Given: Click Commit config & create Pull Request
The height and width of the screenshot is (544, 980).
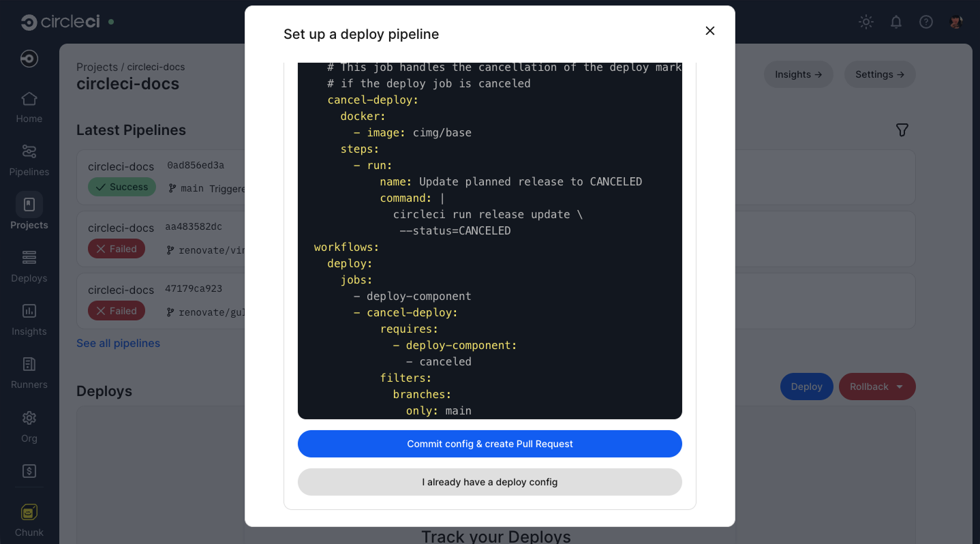Looking at the screenshot, I should click(489, 444).
